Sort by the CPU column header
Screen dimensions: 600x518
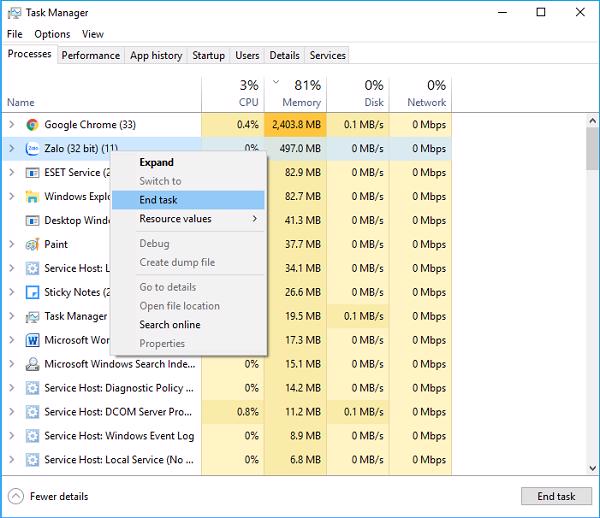tap(233, 94)
